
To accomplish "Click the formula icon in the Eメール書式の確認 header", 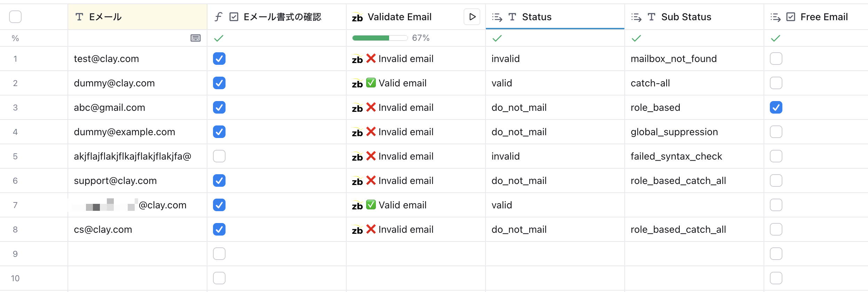I will pos(218,17).
